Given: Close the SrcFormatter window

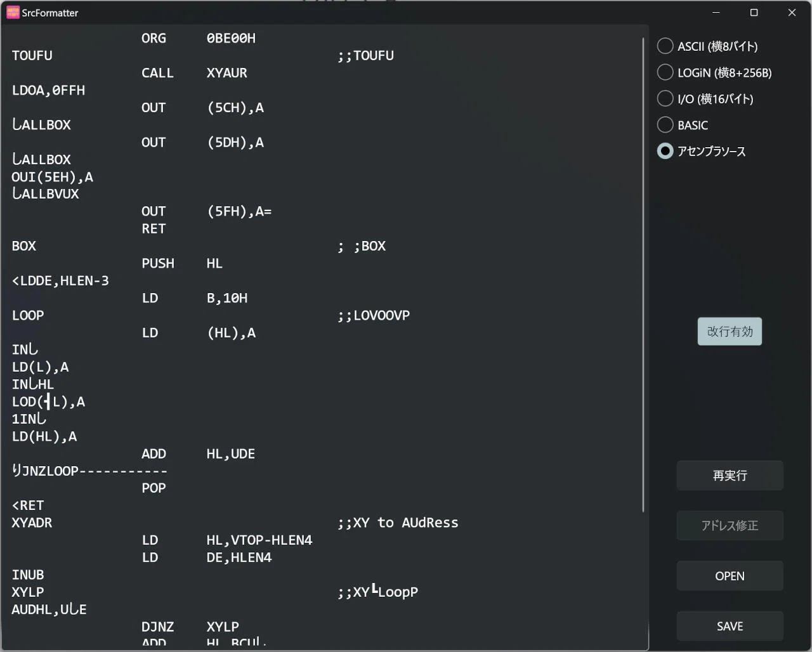Looking at the screenshot, I should point(792,13).
